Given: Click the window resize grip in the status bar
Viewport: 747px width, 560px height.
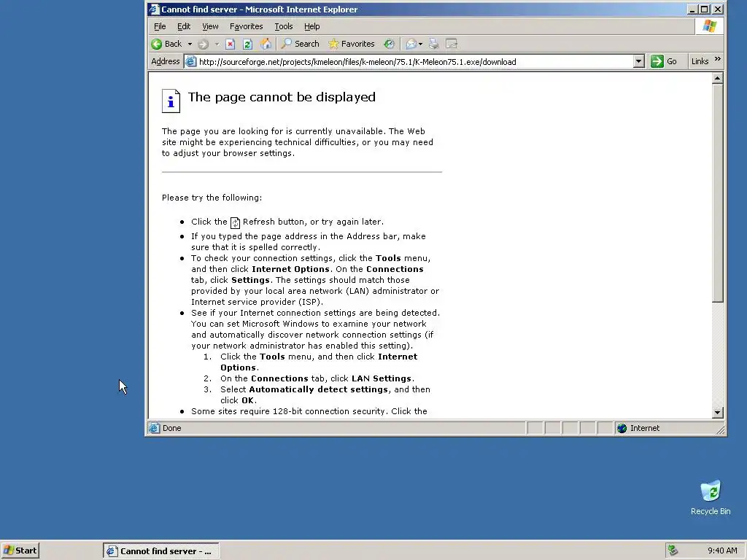Looking at the screenshot, I should click(x=720, y=430).
